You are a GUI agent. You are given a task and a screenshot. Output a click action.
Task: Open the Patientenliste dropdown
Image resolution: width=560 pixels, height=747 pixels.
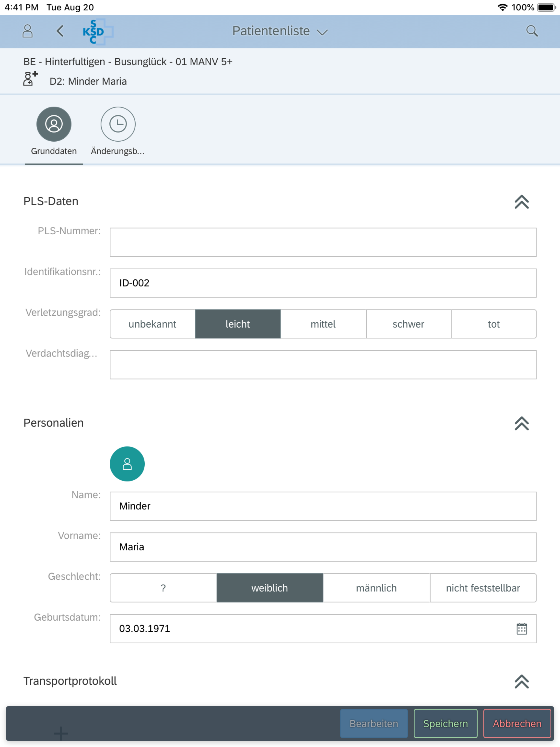pos(280,31)
